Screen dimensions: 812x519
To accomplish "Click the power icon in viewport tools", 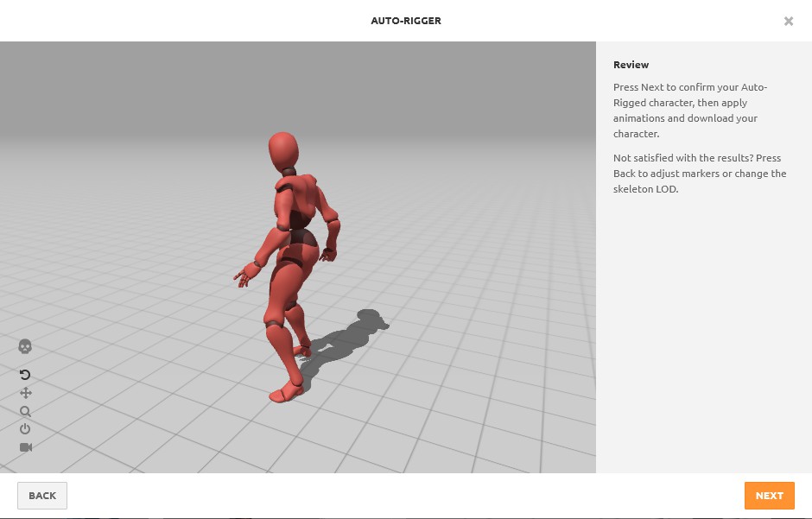I will click(25, 429).
